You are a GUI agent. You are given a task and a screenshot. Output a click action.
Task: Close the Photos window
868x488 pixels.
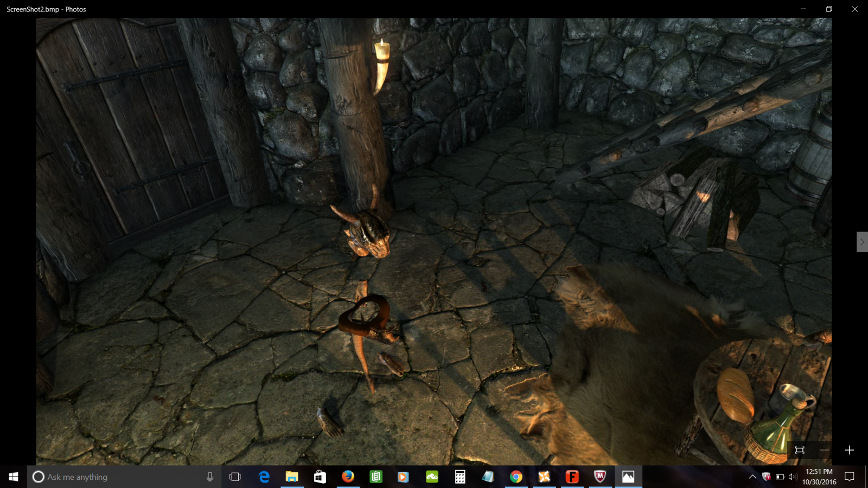point(855,9)
